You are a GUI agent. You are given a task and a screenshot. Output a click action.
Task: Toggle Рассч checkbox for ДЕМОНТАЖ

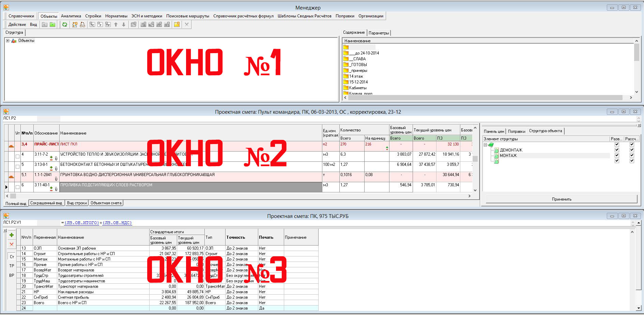click(632, 150)
